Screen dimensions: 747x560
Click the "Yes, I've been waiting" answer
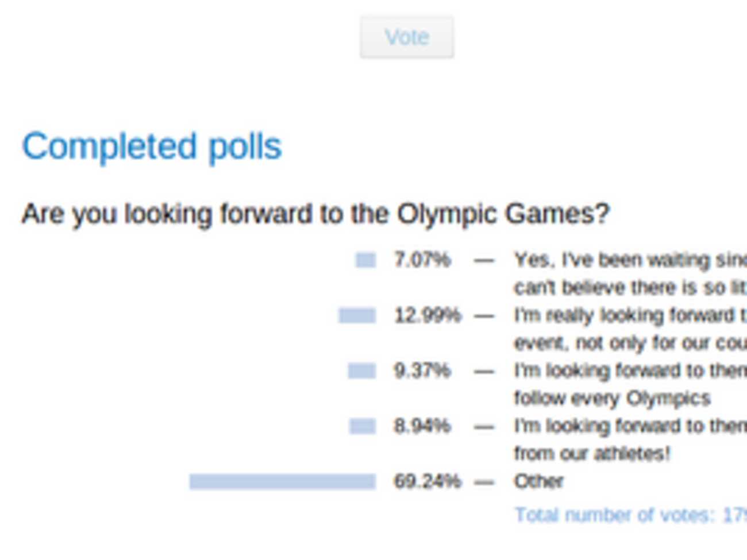(x=630, y=260)
